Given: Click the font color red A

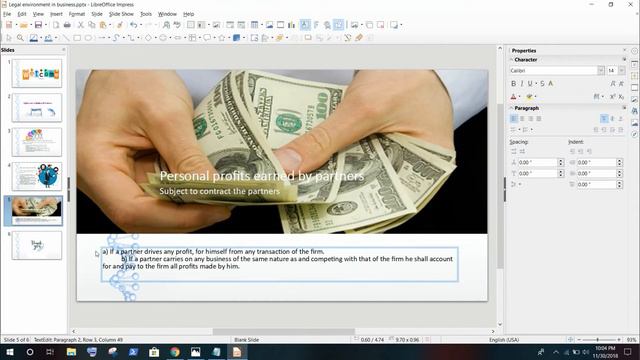Looking at the screenshot, I should click(513, 97).
